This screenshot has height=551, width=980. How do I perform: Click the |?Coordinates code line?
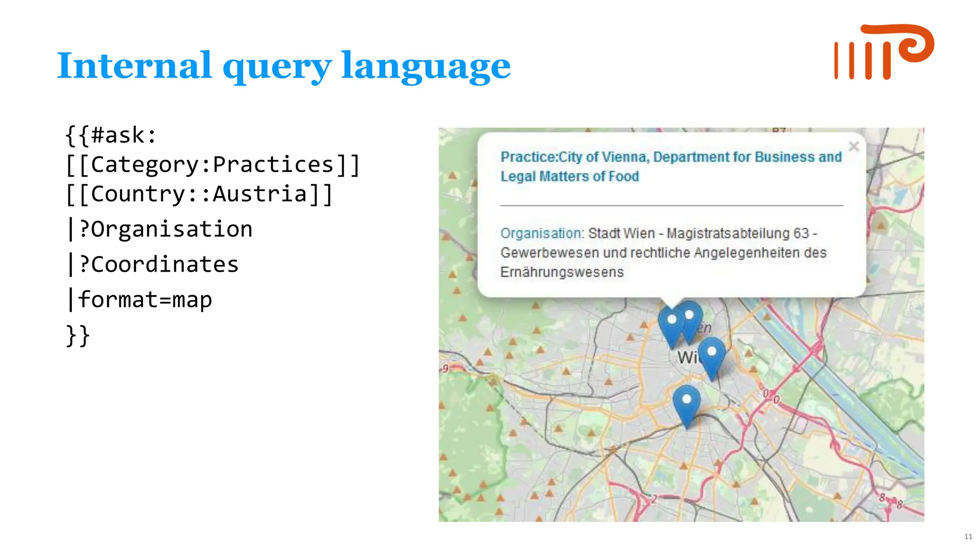click(153, 264)
